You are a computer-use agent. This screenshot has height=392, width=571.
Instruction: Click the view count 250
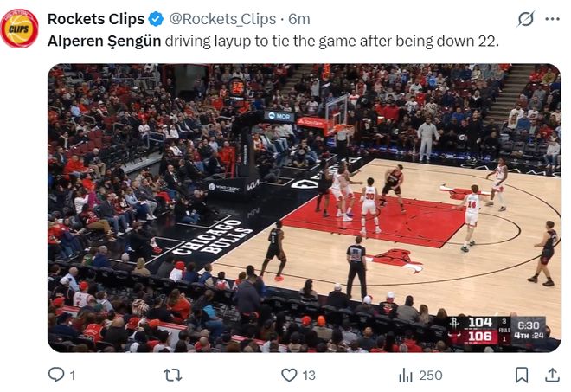[430, 375]
